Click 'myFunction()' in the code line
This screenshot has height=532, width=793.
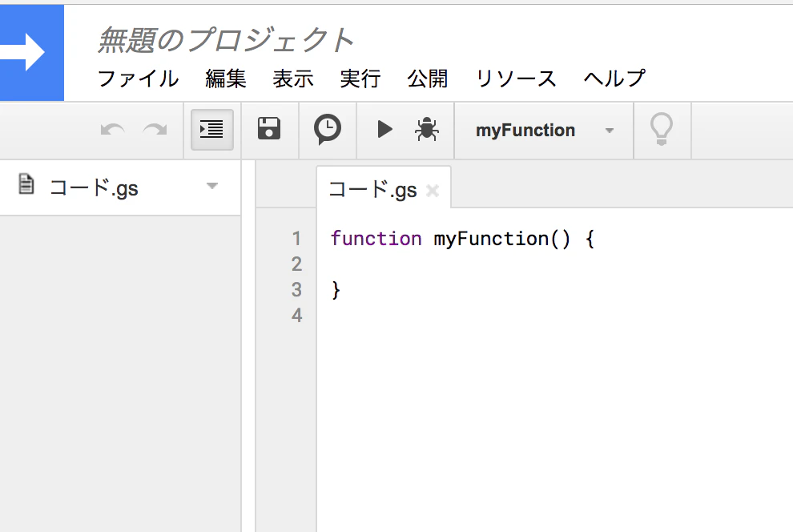502,239
